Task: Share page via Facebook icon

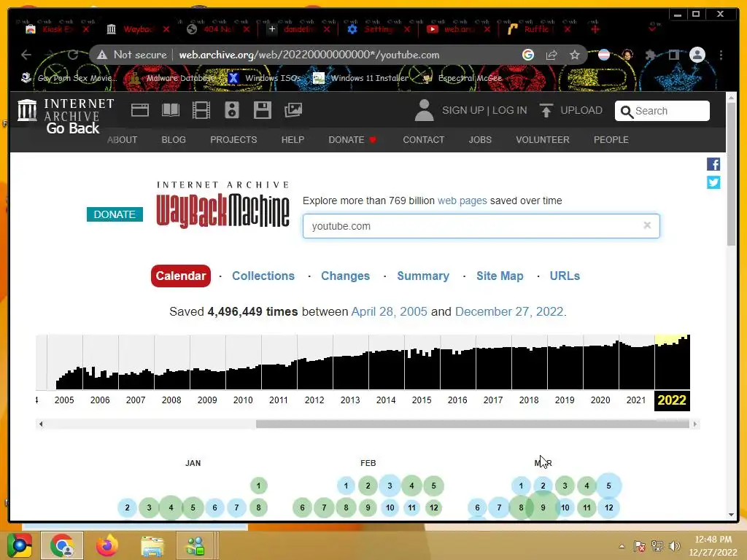Action: (713, 164)
